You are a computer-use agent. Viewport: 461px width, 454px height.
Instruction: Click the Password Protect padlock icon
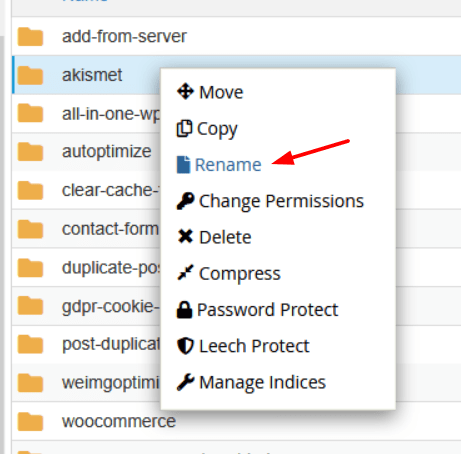click(184, 310)
